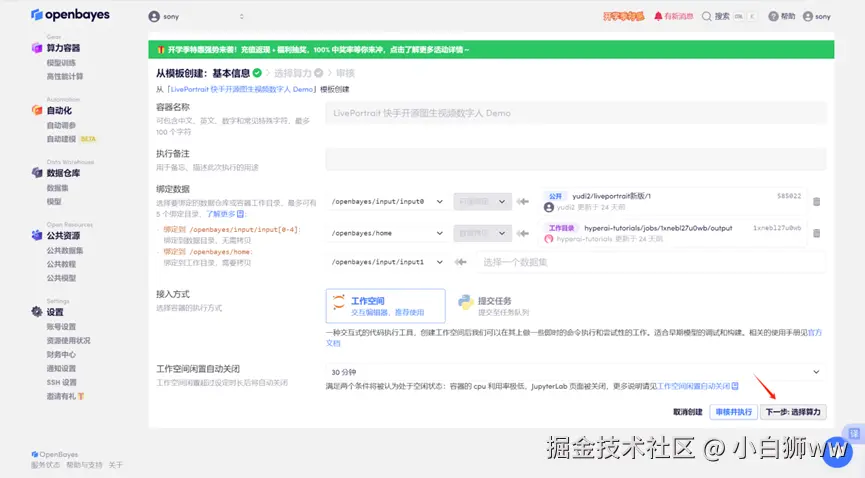Click 帮助与支持 footer link
Viewport: 865px width, 478px height.
click(84, 465)
